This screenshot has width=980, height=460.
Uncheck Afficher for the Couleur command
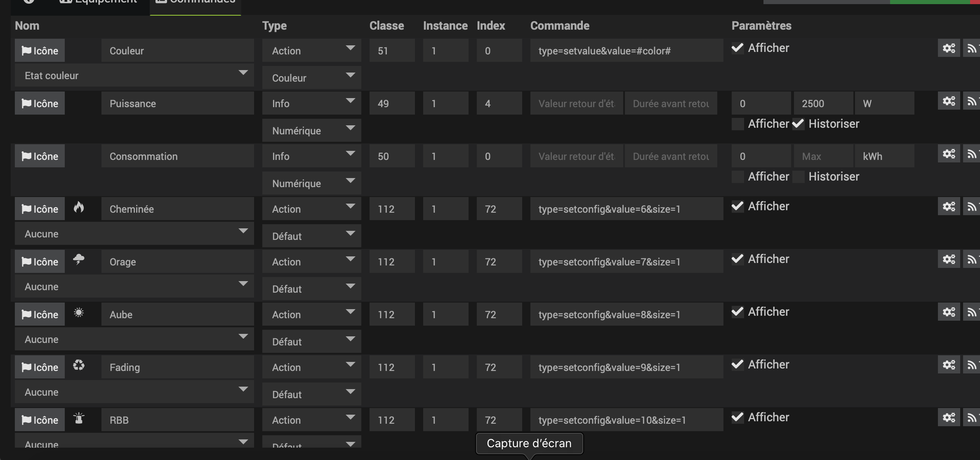(x=737, y=48)
